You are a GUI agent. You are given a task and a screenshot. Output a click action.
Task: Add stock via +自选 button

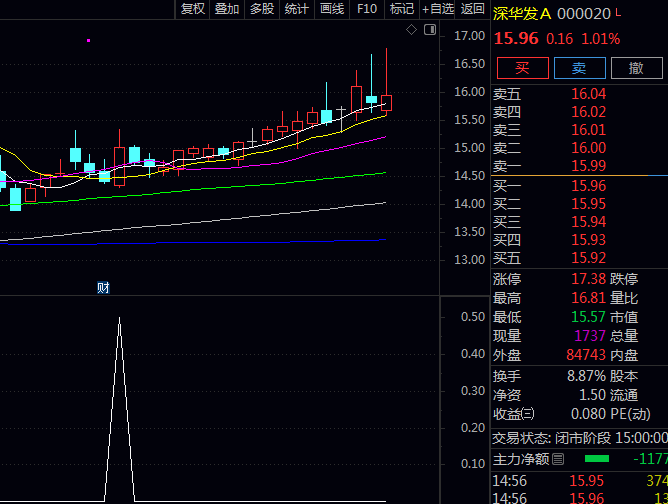438,9
